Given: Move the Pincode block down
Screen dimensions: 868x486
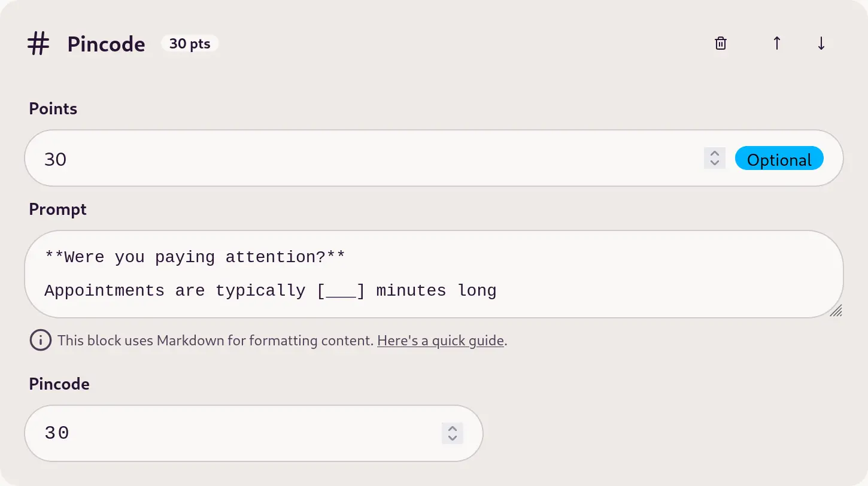Looking at the screenshot, I should pos(821,43).
